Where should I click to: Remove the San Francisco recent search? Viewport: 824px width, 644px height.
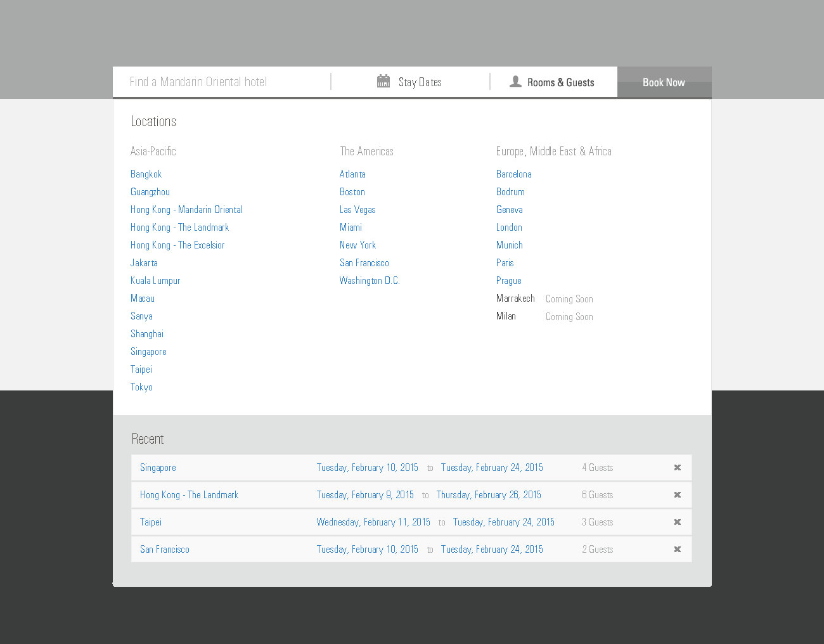point(677,550)
